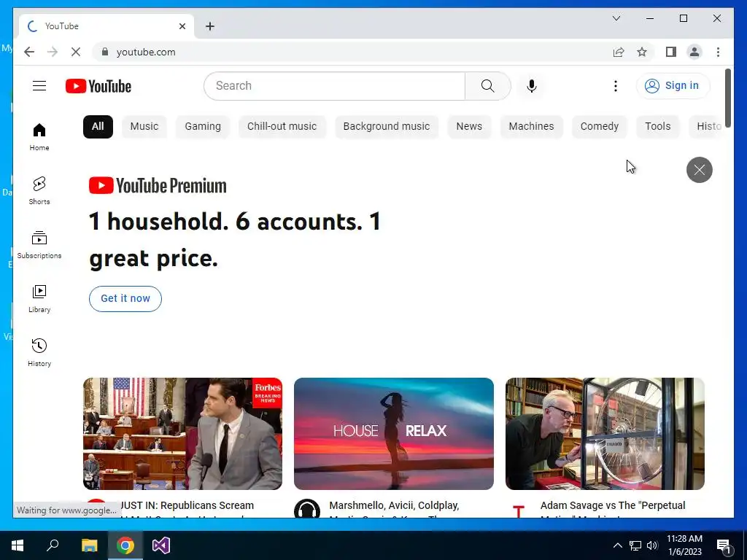Click the YouTube logo

[x=98, y=86]
